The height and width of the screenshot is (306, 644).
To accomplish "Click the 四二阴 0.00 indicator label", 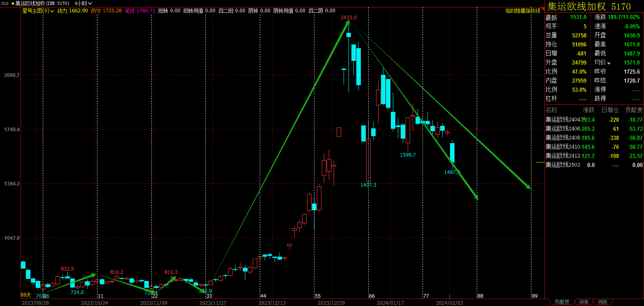I will click(322, 11).
